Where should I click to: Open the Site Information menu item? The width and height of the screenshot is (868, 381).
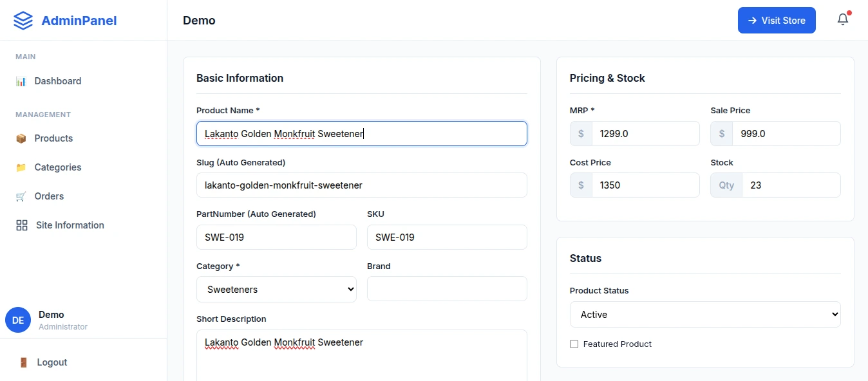[70, 225]
